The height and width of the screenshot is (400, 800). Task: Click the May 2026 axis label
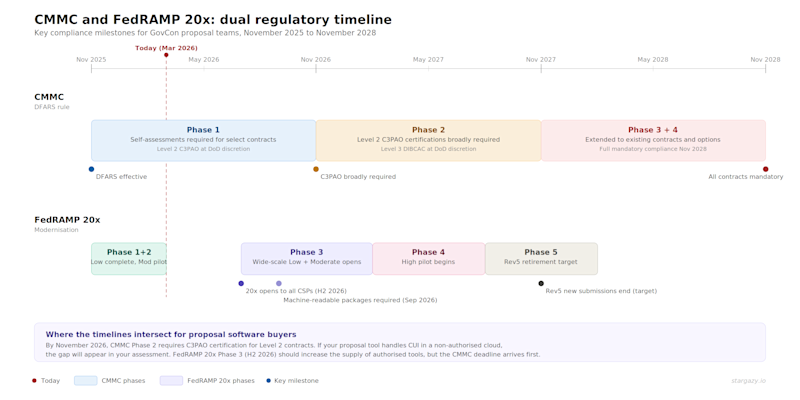tap(204, 60)
